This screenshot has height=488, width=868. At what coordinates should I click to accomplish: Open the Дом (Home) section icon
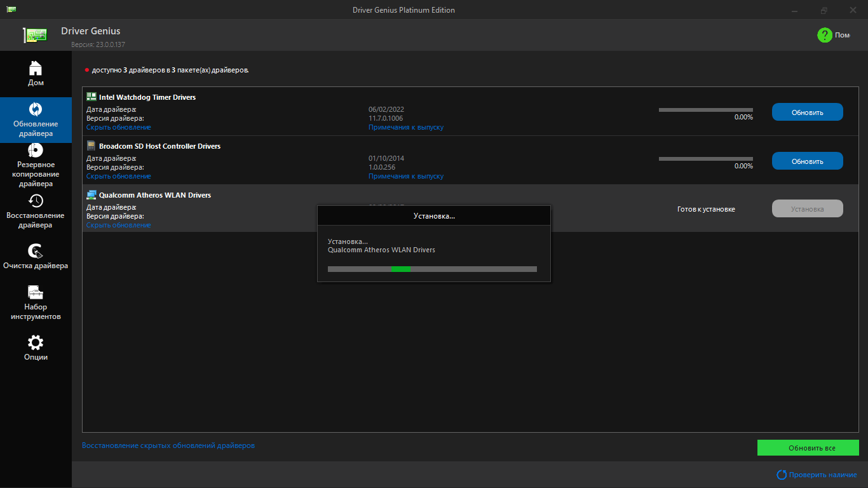[36, 67]
